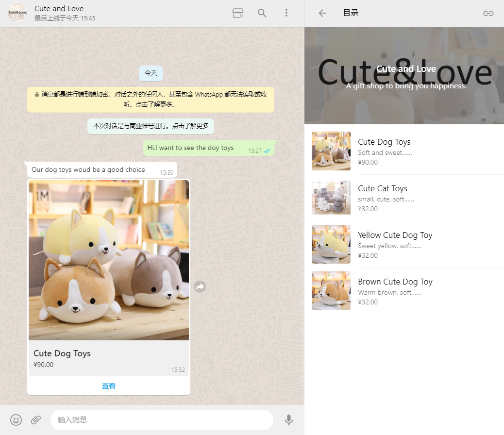Click the Cute Cat Toys thumbnail

(331, 198)
